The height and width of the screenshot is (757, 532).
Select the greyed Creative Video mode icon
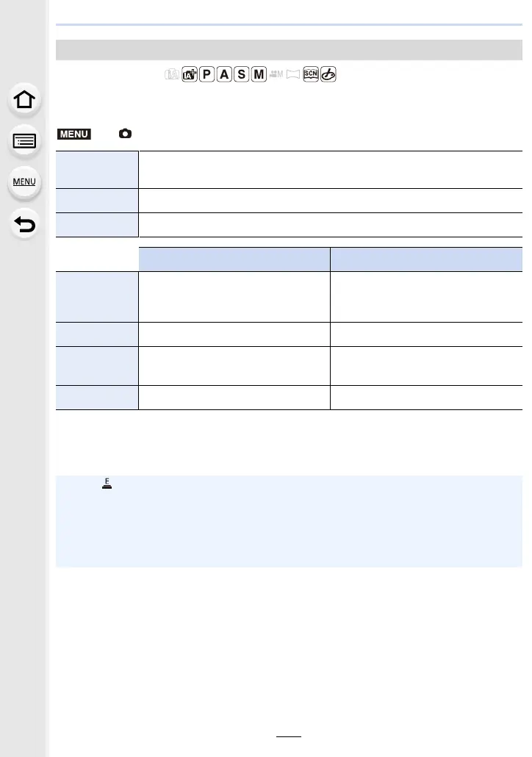coord(276,74)
